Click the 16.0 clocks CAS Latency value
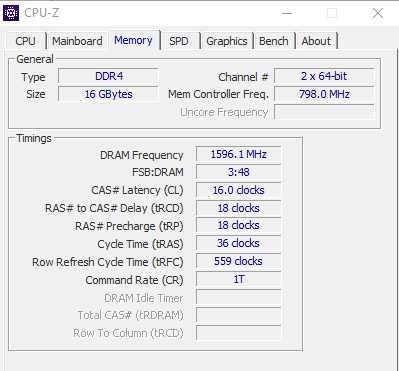The image size is (399, 371). pyautogui.click(x=238, y=190)
